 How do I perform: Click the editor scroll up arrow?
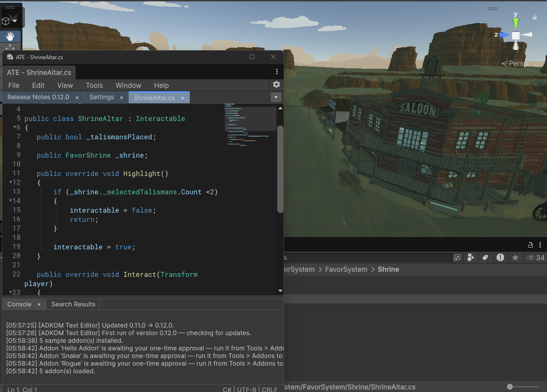point(280,109)
